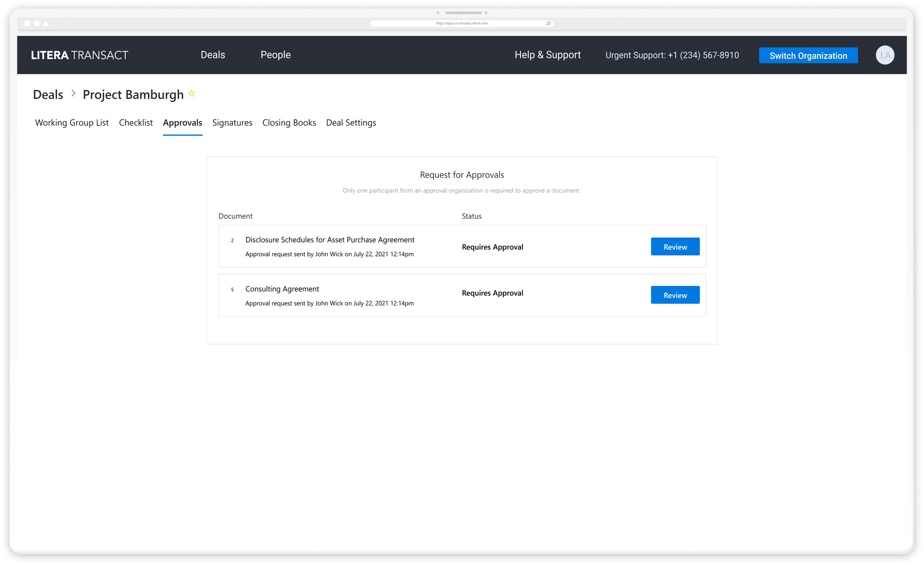Open the Closing Books tab
The height and width of the screenshot is (565, 924).
pos(289,123)
